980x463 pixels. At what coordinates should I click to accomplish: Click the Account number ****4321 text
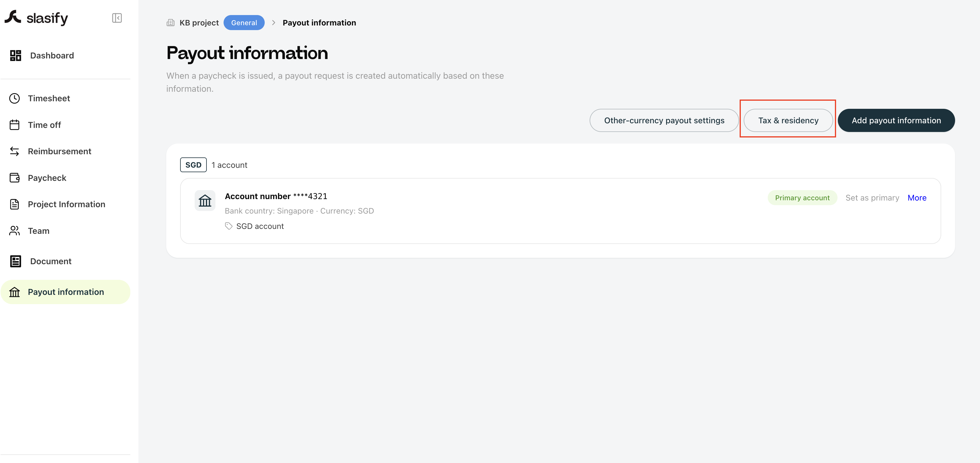pyautogui.click(x=276, y=196)
